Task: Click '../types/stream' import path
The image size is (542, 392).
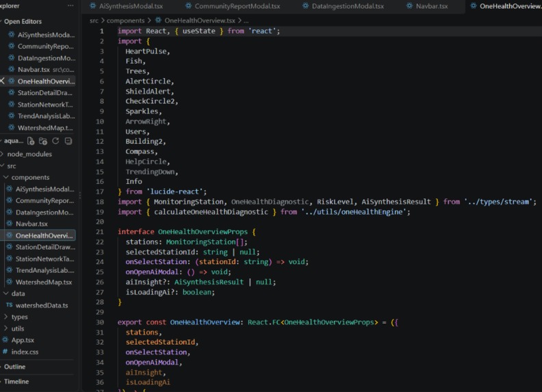Action: click(x=498, y=202)
